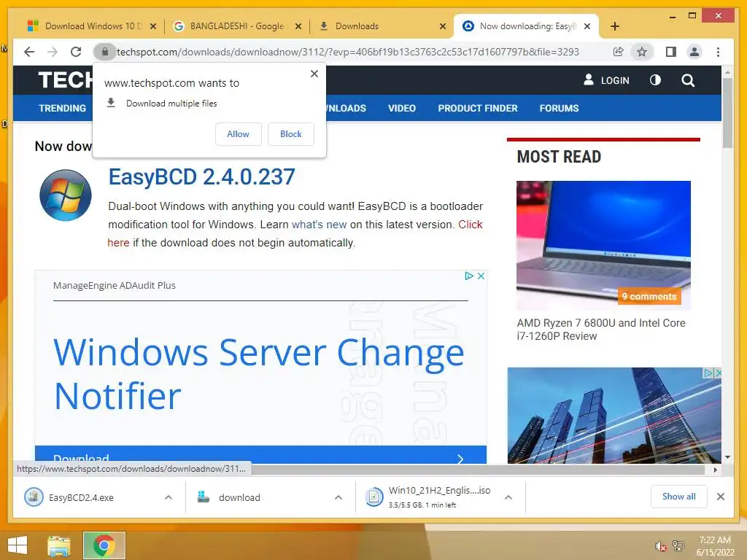Click the blue Download ad button
The height and width of the screenshot is (560, 747).
[260, 455]
